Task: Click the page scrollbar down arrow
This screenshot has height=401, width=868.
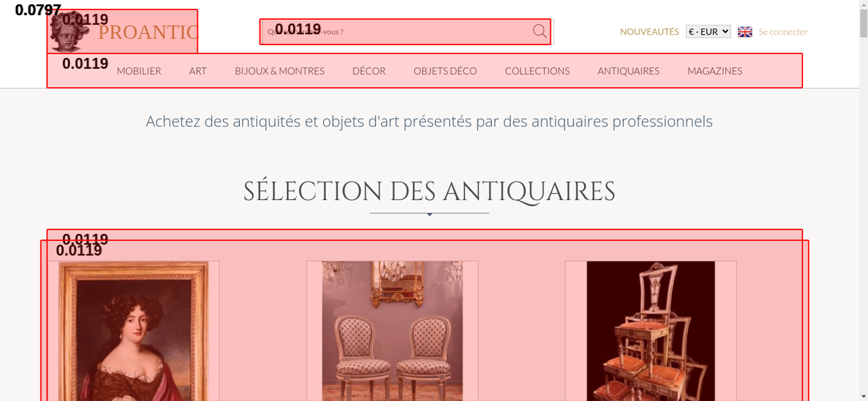Action: point(863,396)
